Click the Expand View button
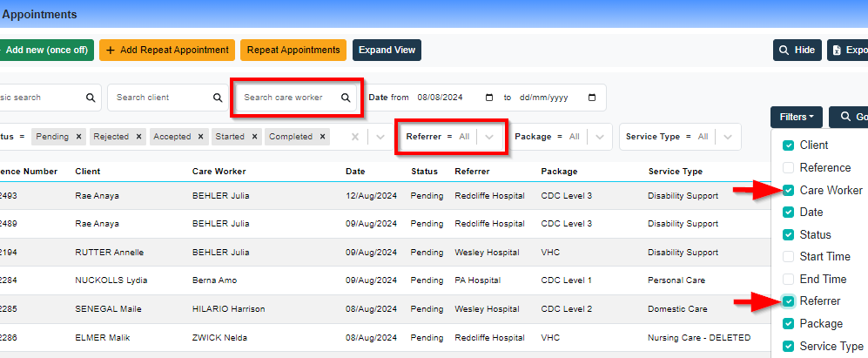 (x=387, y=50)
